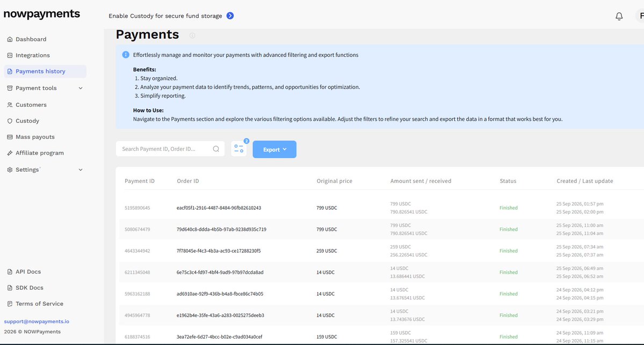This screenshot has height=345, width=644.
Task: Click the Payment ID column header
Action: [x=140, y=181]
